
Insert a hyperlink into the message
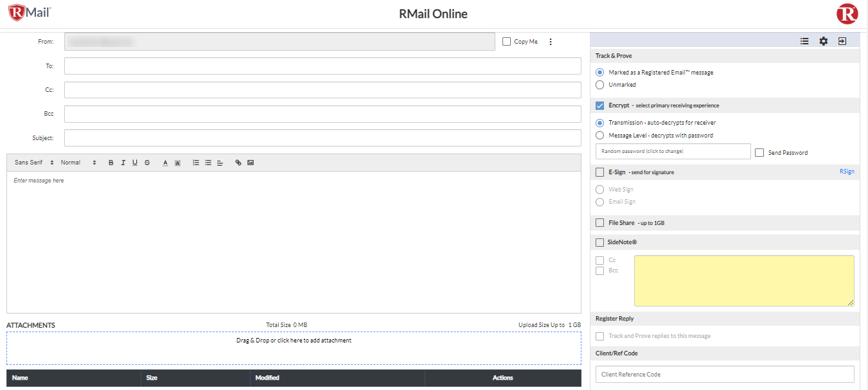point(238,163)
